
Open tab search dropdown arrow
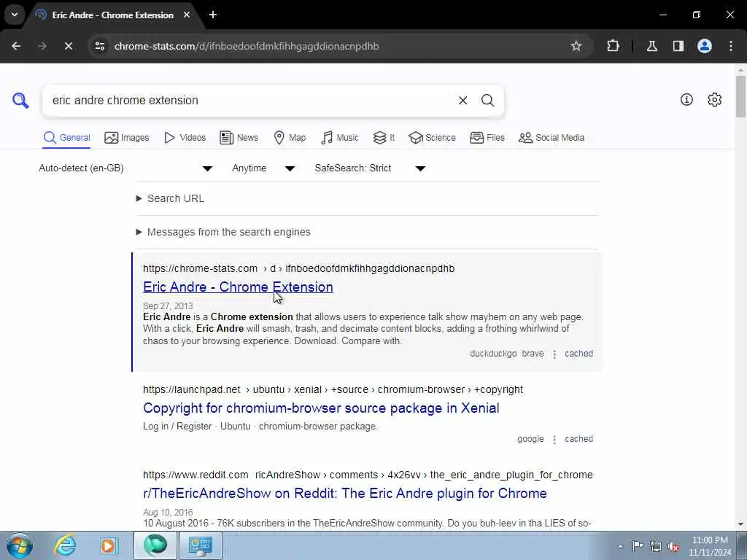pos(15,15)
